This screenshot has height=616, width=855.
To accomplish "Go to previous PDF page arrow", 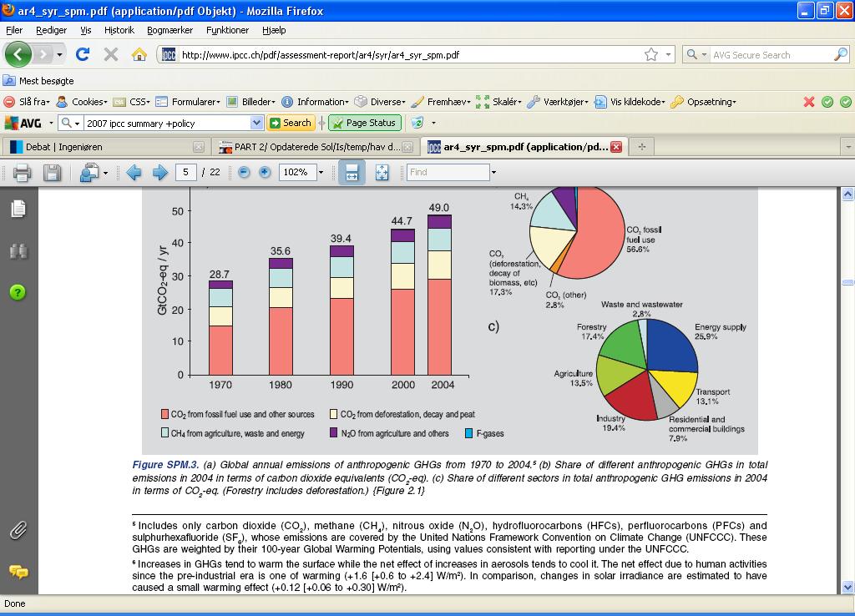I will click(134, 173).
